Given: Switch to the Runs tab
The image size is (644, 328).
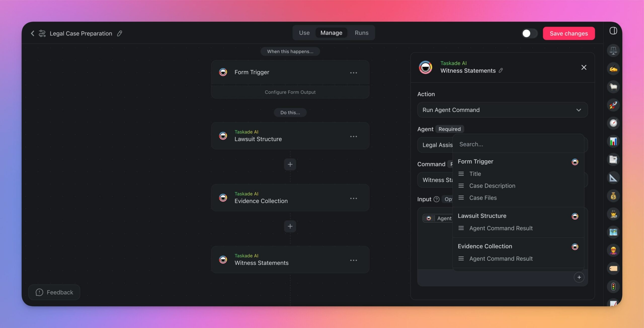Looking at the screenshot, I should tap(361, 33).
